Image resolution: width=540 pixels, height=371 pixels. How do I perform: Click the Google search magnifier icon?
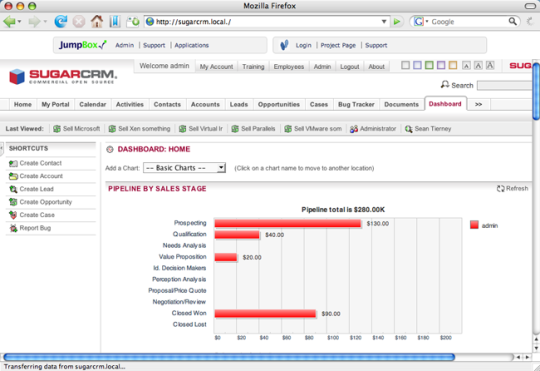tap(512, 21)
